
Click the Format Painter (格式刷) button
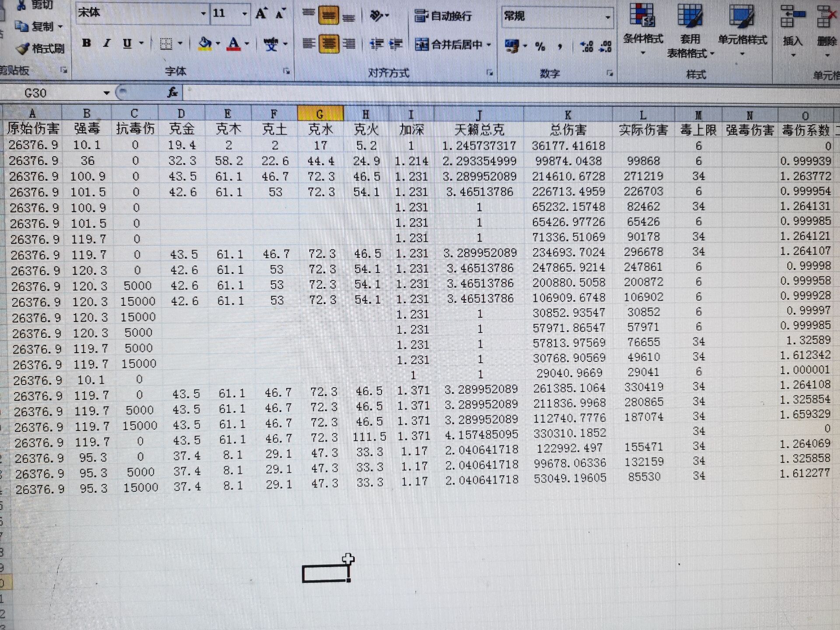[41, 48]
